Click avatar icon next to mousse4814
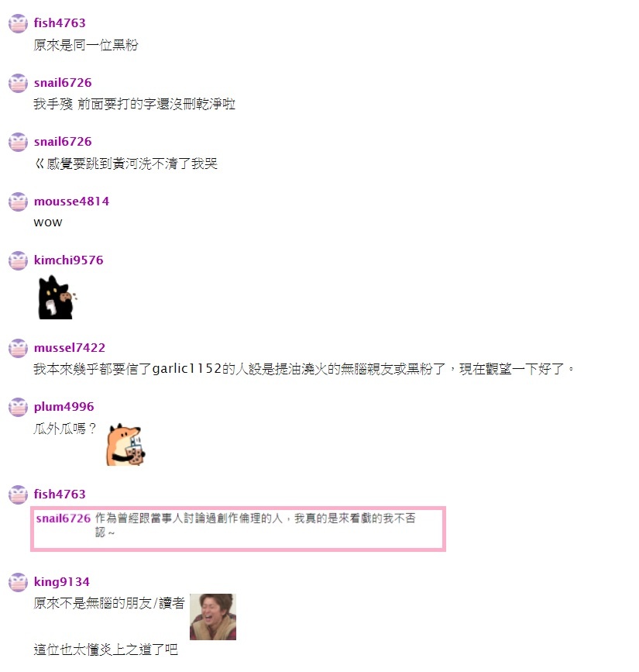The image size is (639, 672). pyautogui.click(x=18, y=202)
